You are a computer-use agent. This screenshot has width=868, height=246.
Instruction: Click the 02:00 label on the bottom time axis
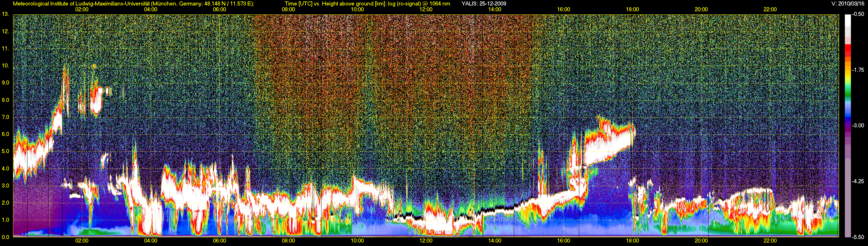pos(82,241)
